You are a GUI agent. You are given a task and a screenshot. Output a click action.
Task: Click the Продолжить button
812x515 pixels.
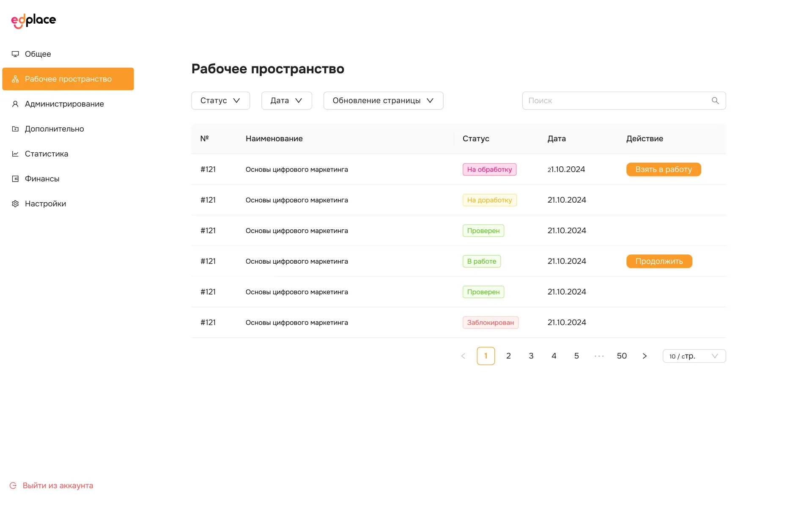tap(659, 261)
